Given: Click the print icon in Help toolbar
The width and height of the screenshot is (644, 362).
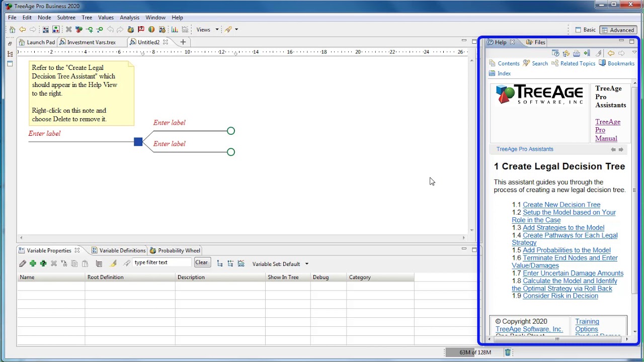Looking at the screenshot, I should (577, 53).
